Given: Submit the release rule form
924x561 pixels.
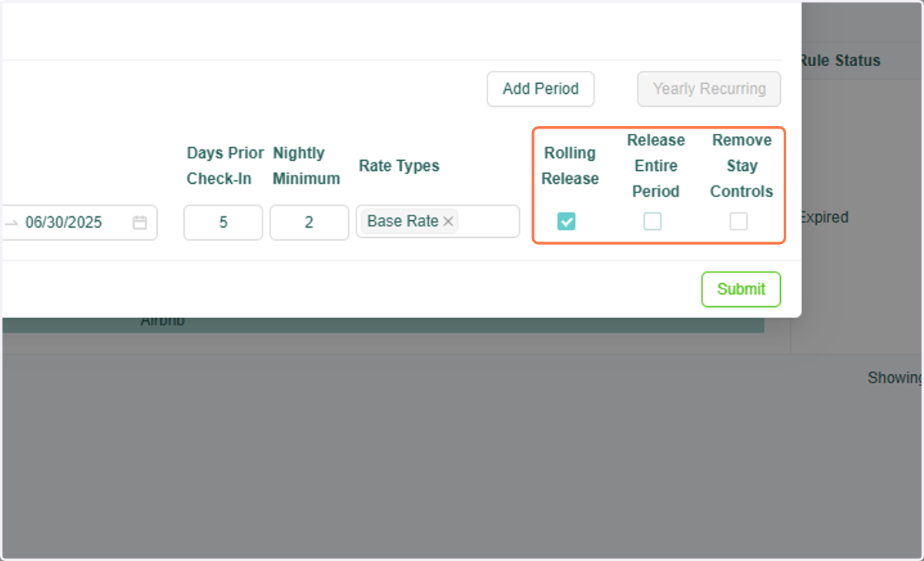Looking at the screenshot, I should (x=741, y=289).
